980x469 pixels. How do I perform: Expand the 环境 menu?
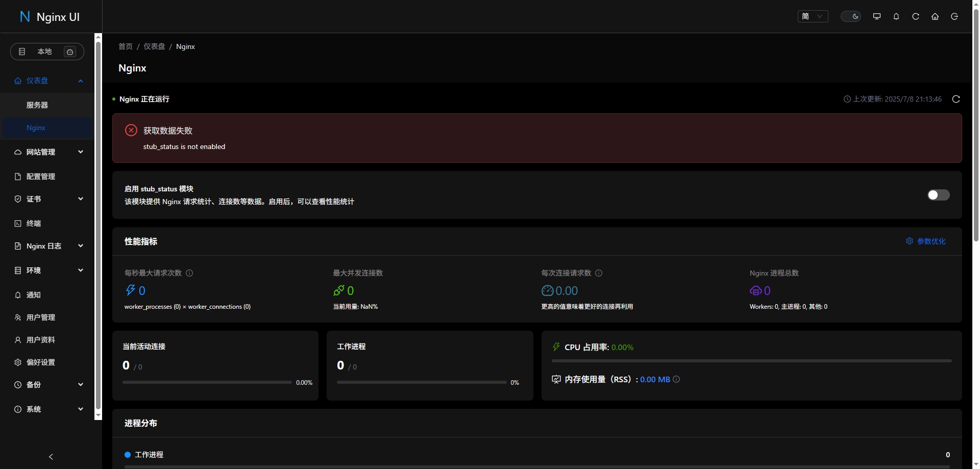pyautogui.click(x=47, y=270)
